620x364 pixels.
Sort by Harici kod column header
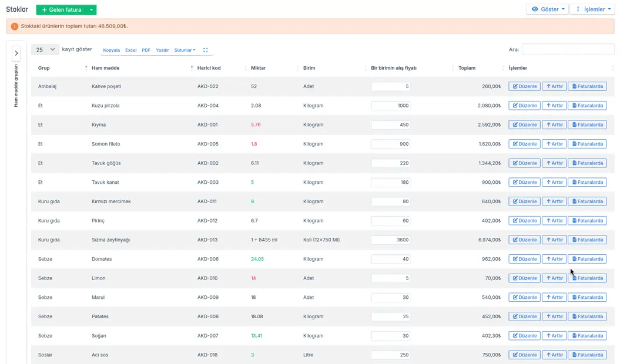(209, 68)
